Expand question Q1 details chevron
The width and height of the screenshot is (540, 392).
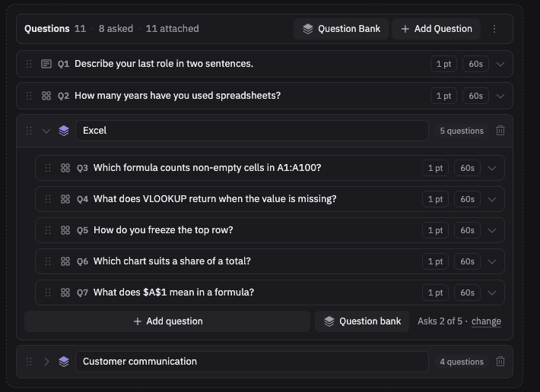point(500,64)
